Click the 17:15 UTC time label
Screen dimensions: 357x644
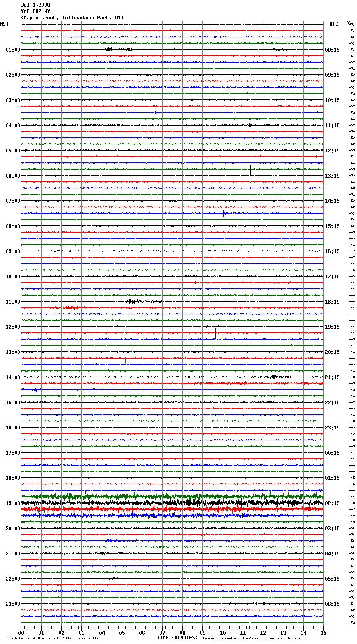click(332, 277)
